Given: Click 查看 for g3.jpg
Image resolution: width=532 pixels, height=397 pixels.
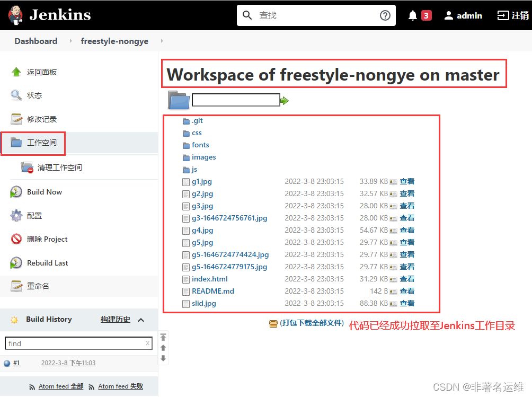Looking at the screenshot, I should [407, 206].
